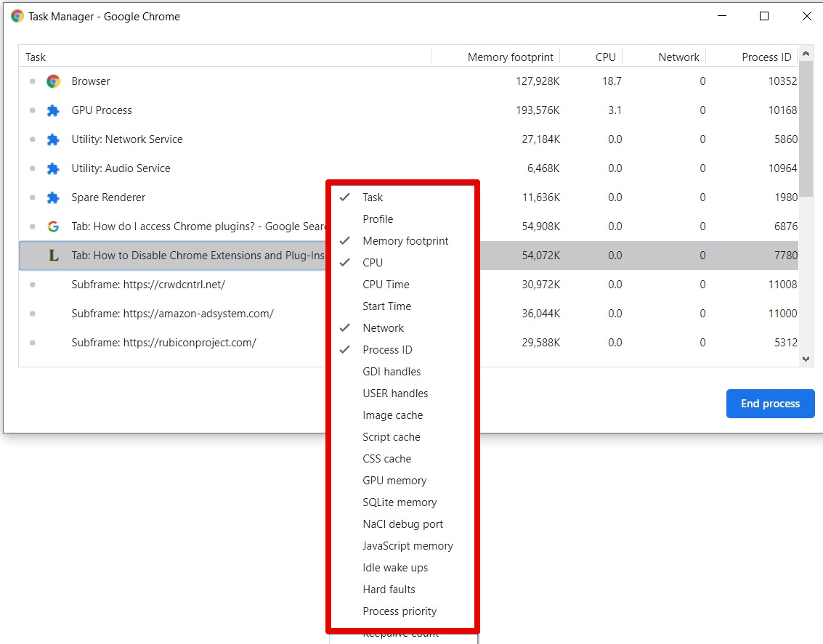Click the Chrome icon in Browser row
Image resolution: width=823 pixels, height=644 pixels.
[x=53, y=81]
